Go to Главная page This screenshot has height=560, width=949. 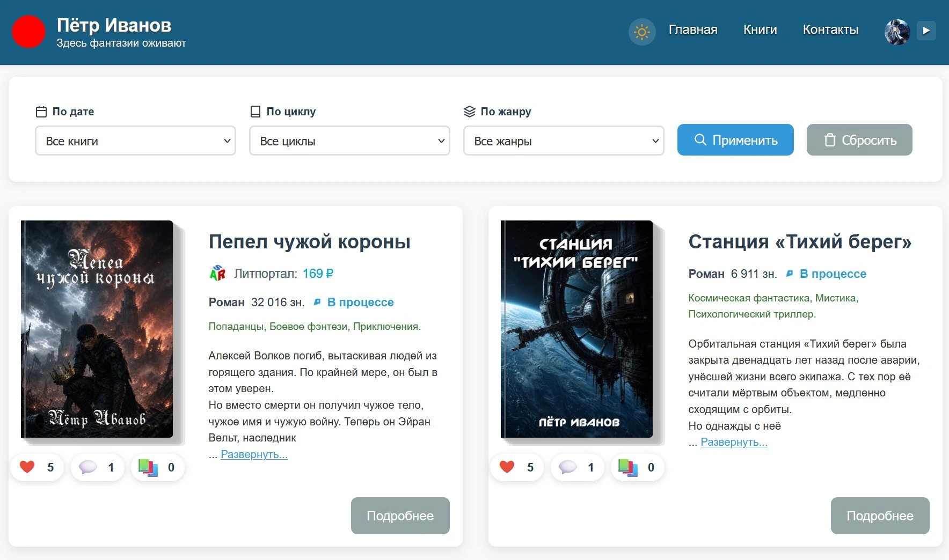693,30
